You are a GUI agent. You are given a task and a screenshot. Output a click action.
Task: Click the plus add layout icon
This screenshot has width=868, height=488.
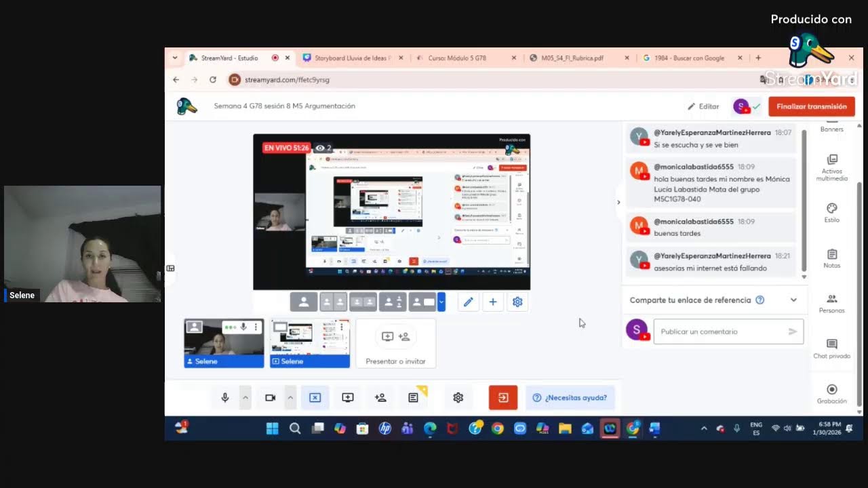[x=493, y=302]
